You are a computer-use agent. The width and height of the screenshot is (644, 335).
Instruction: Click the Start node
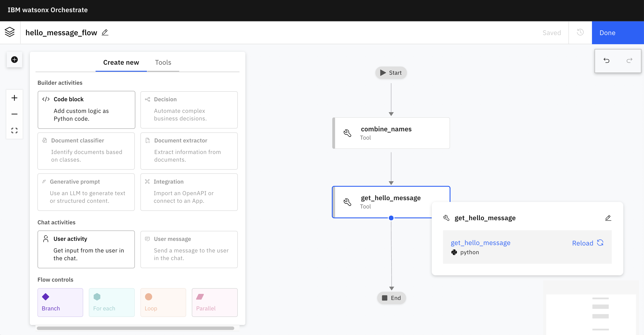391,73
